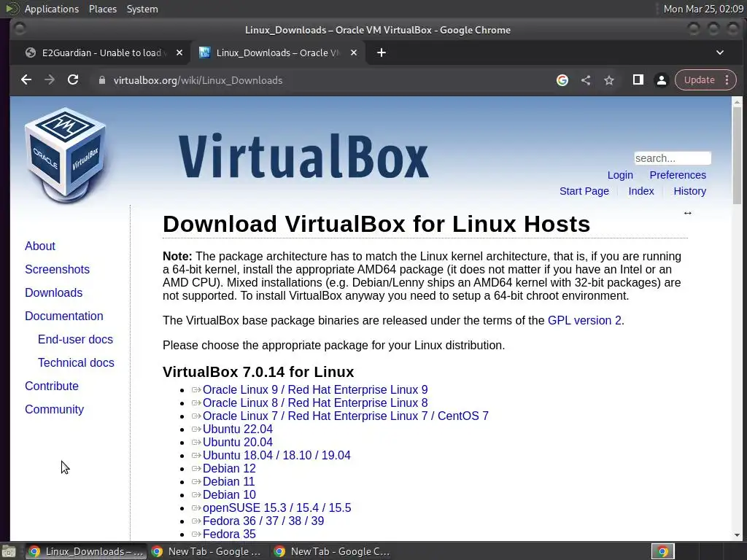Download Oracle Linux 9 / RHEL 9 package
The height and width of the screenshot is (560, 747).
tap(315, 390)
